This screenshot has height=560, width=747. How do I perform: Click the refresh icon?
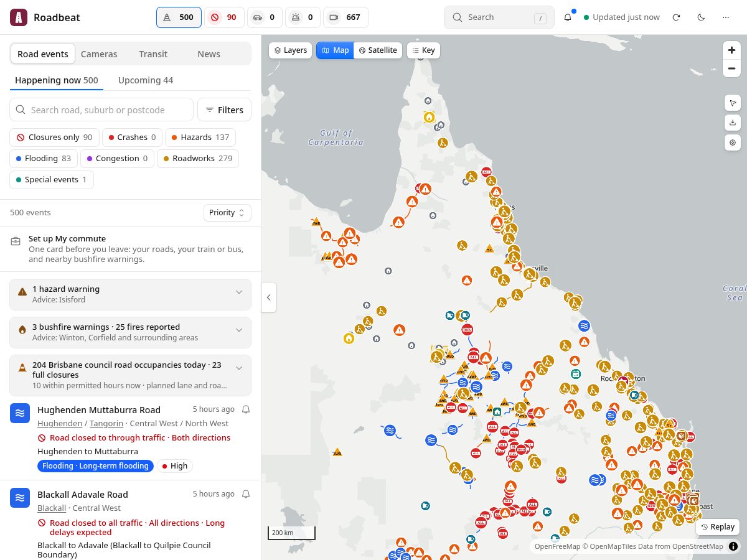coord(676,17)
